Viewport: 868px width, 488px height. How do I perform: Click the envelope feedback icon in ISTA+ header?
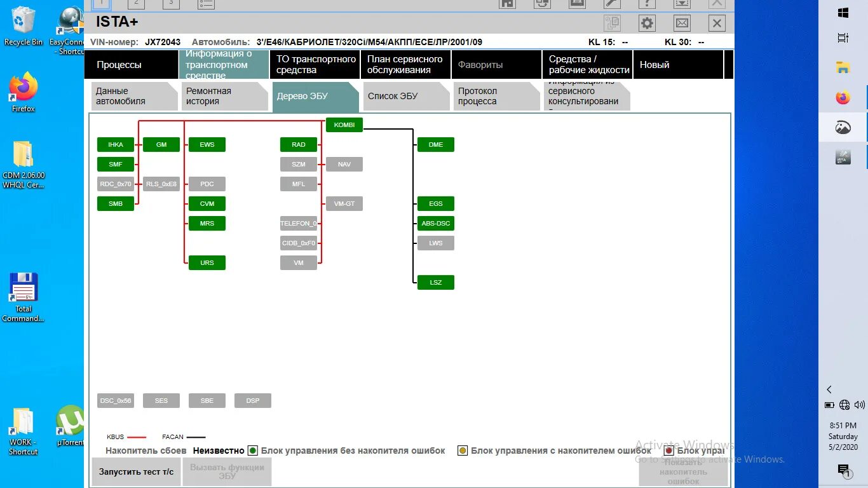pos(682,24)
